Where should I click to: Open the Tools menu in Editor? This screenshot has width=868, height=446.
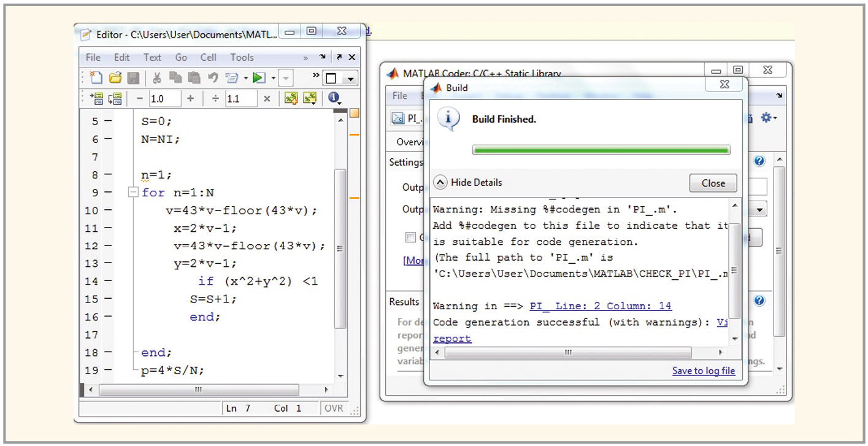tap(242, 57)
